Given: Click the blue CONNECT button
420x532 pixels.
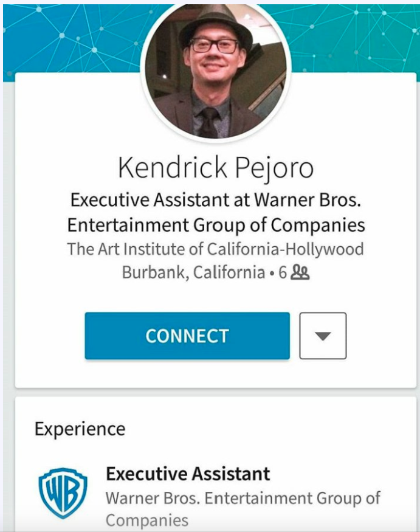Looking at the screenshot, I should click(187, 336).
